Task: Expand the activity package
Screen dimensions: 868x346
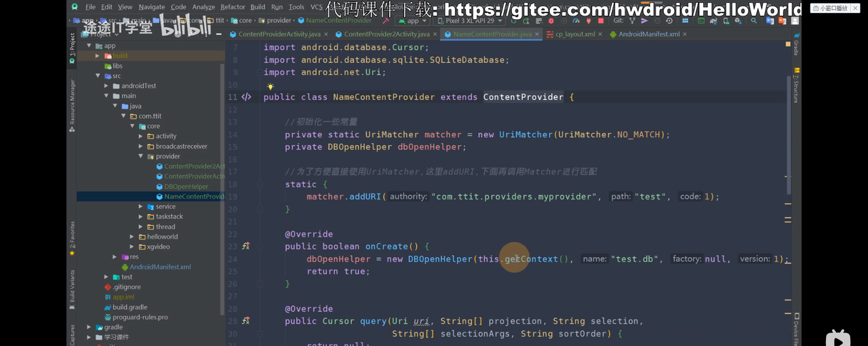Action: (141, 136)
